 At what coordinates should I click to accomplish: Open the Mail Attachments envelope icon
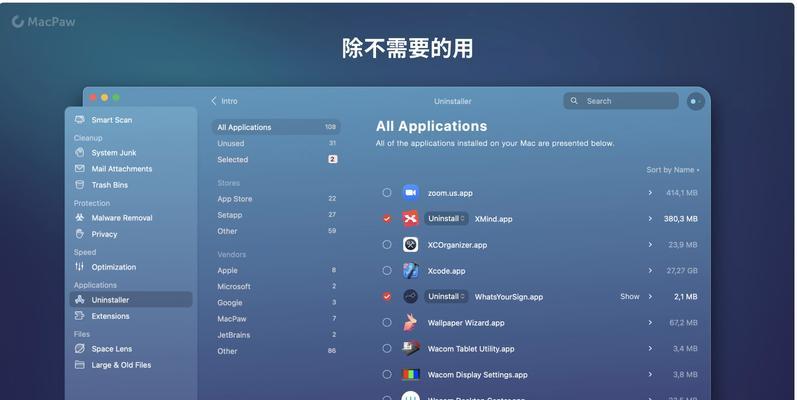[80, 168]
